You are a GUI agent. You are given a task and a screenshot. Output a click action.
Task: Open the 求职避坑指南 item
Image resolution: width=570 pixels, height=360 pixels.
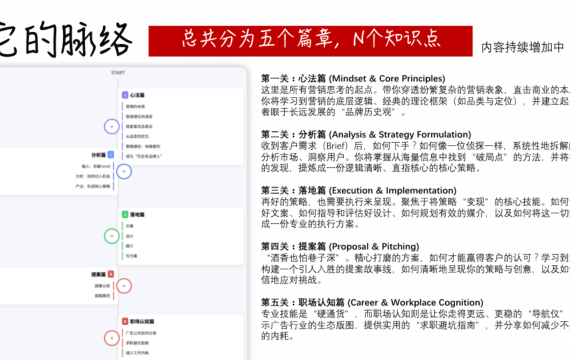pyautogui.click(x=137, y=343)
